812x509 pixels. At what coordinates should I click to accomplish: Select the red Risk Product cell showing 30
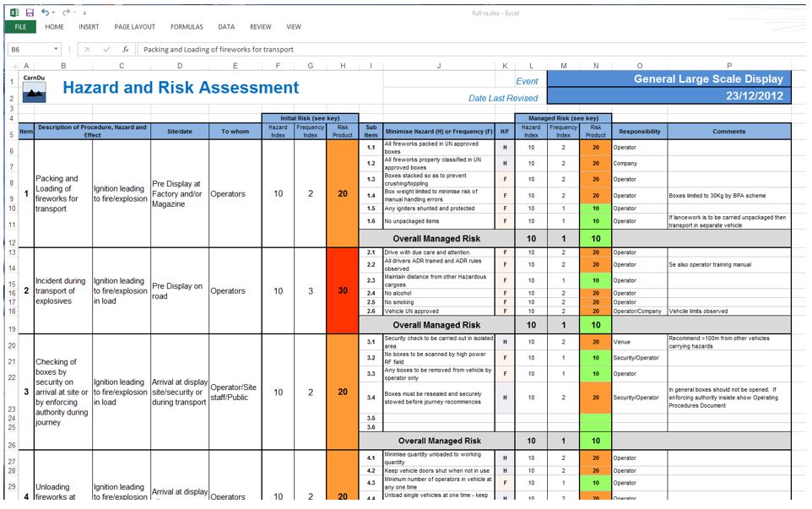pos(342,290)
